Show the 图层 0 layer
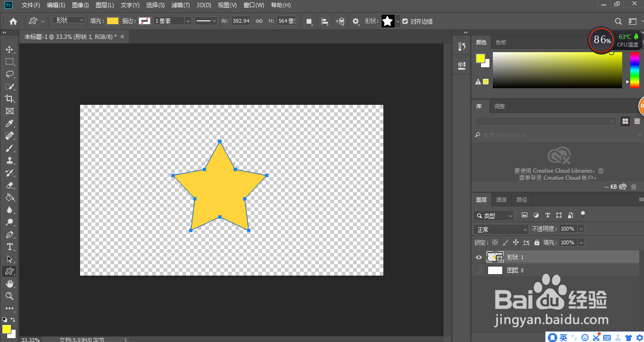The height and width of the screenshot is (342, 644). click(x=479, y=270)
